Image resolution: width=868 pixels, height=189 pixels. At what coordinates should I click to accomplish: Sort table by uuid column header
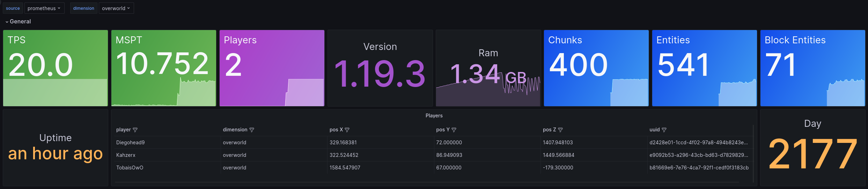coord(654,130)
